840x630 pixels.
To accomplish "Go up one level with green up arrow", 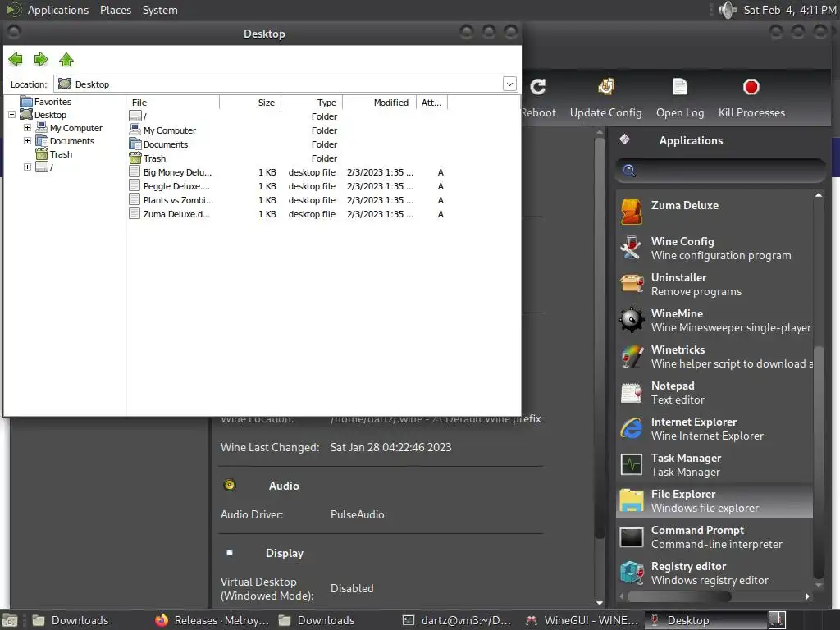I will [x=66, y=59].
